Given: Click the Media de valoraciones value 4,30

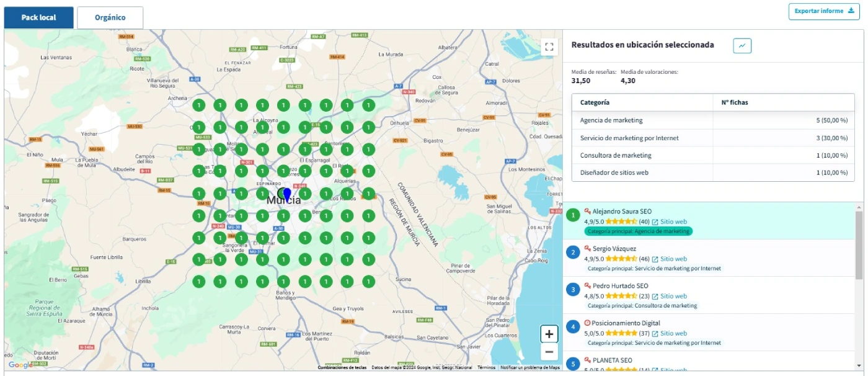Looking at the screenshot, I should tap(627, 81).
